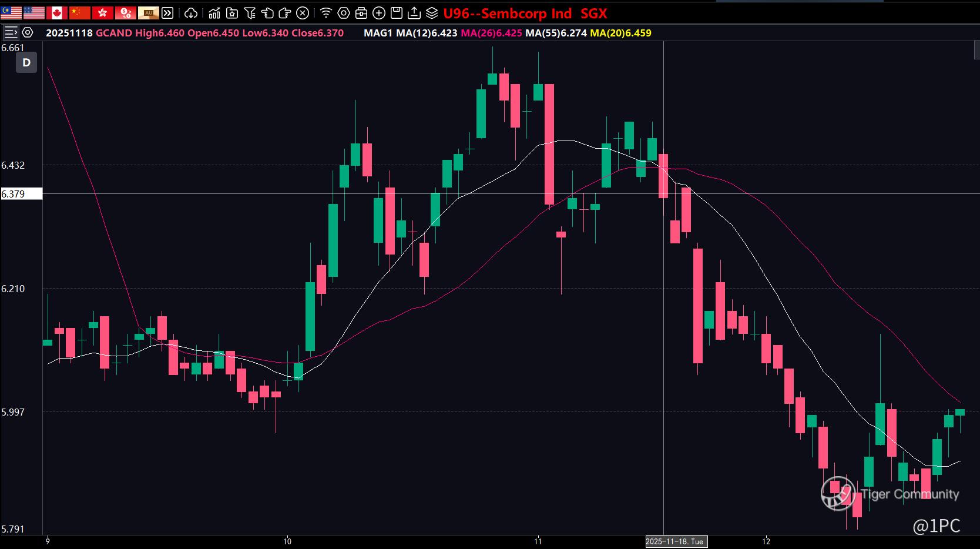Click the Close6.370 value
Viewport: 980px width, 549px height.
click(318, 33)
